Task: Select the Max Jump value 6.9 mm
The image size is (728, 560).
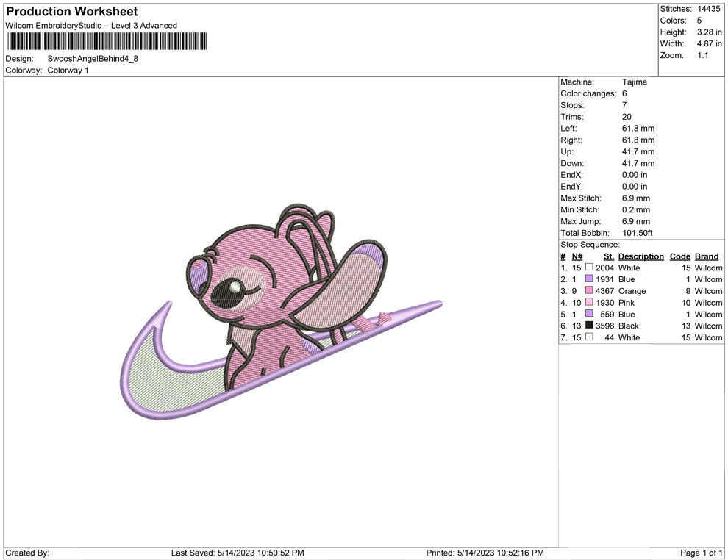Action: 636,221
